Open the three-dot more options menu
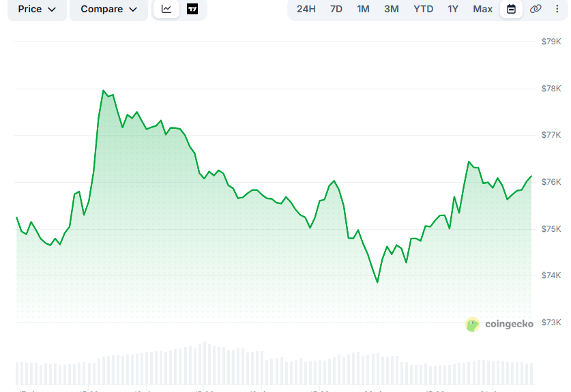571x392 pixels. (x=556, y=10)
